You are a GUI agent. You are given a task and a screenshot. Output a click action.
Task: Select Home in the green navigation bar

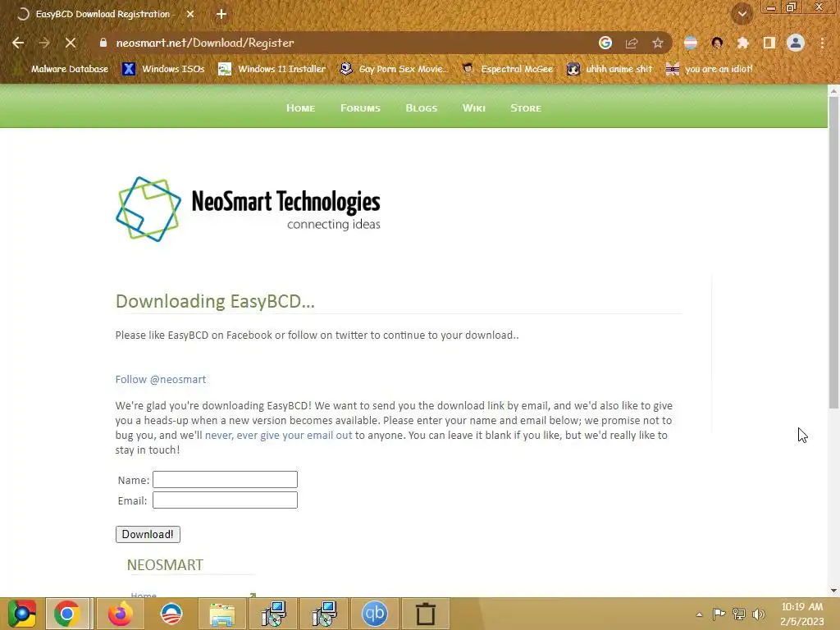300,108
